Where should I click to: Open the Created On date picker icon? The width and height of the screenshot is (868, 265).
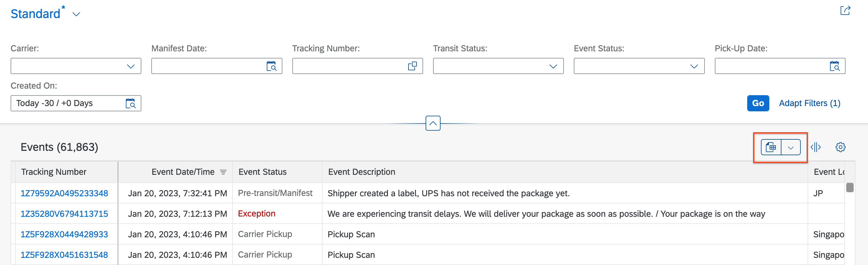tap(130, 103)
